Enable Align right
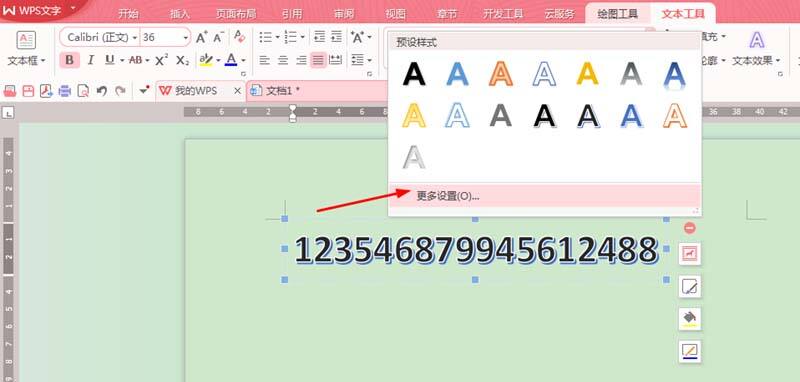 [301, 60]
